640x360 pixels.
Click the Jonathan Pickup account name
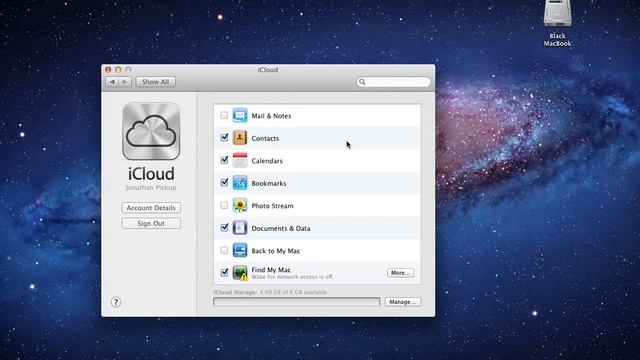(151, 187)
